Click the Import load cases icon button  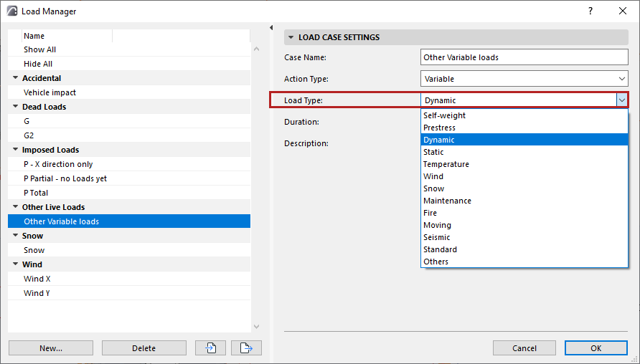[x=211, y=348]
